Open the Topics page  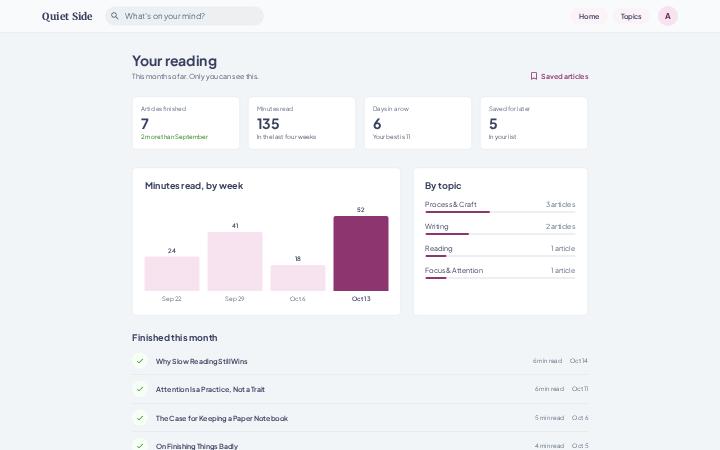click(x=631, y=16)
